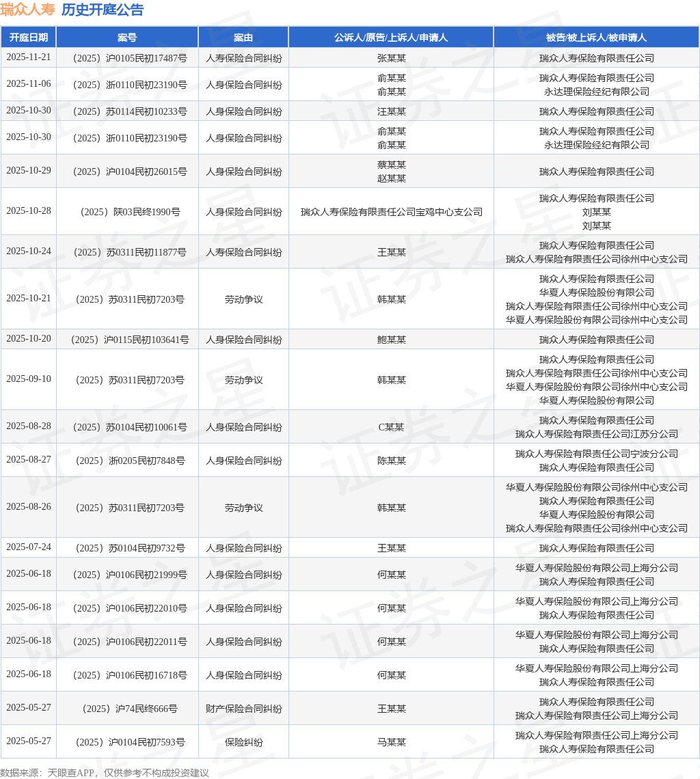Select date cell 2025-08-26
Screen dimensions: 700x779
coord(28,506)
